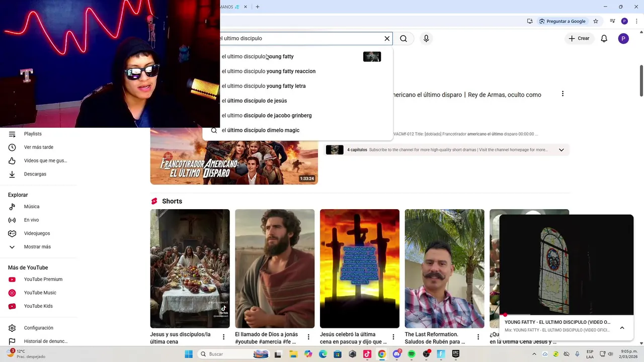Select suggestion 'el último discípulo de jesús'
The height and width of the screenshot is (362, 644).
(x=254, y=101)
